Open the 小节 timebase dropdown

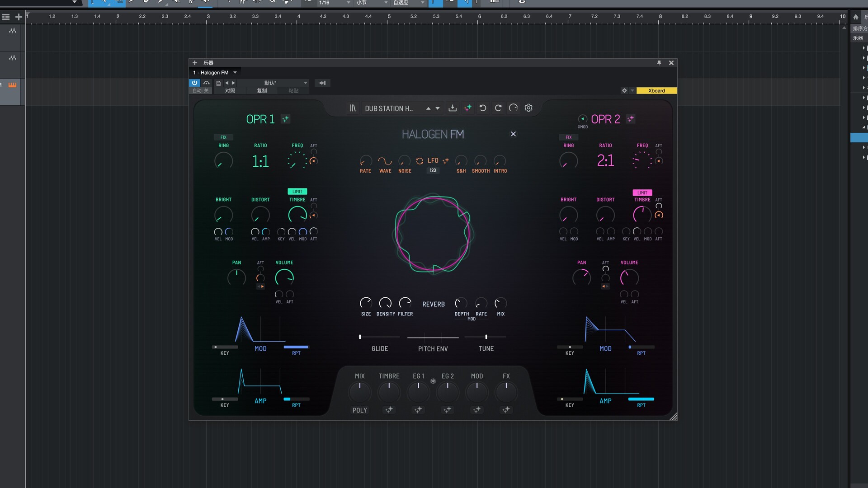[372, 3]
